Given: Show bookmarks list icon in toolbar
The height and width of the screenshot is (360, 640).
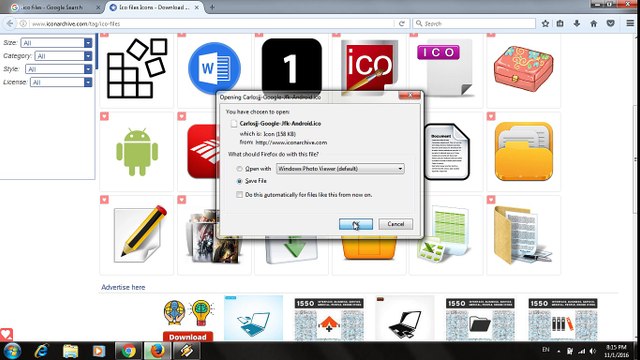Looking at the screenshot, I should tap(560, 24).
